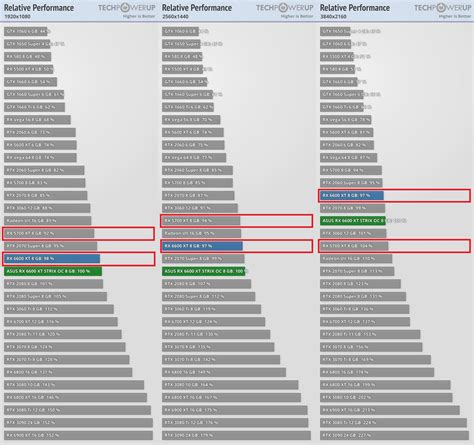Click the RX Vega 64 87% bar in the 3840x2160 chart
Screen dimensions: 474x445
click(349, 158)
